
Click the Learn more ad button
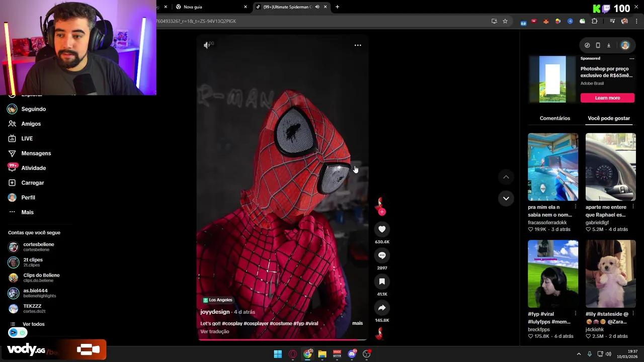607,98
